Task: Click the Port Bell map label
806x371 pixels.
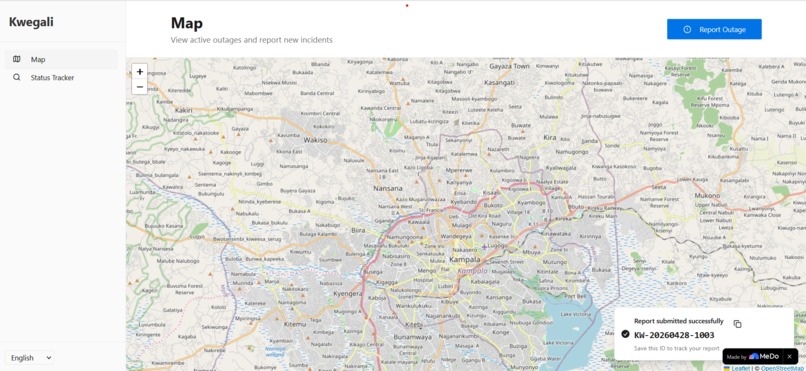Action: (x=575, y=296)
